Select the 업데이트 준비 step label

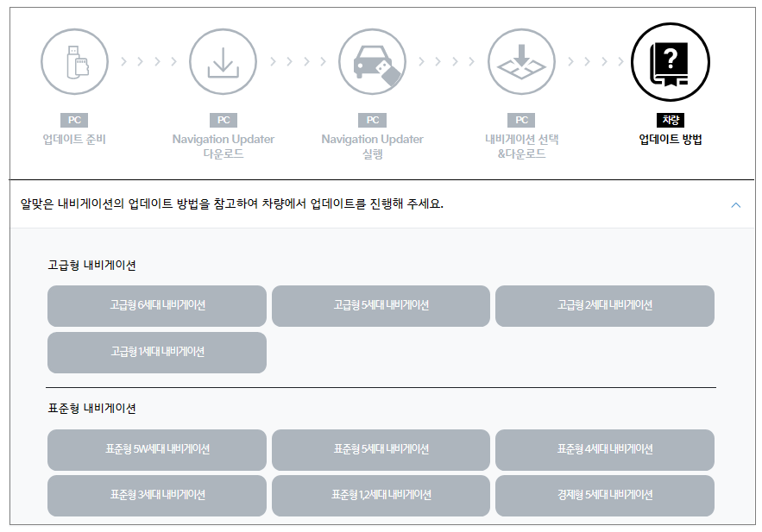point(74,140)
